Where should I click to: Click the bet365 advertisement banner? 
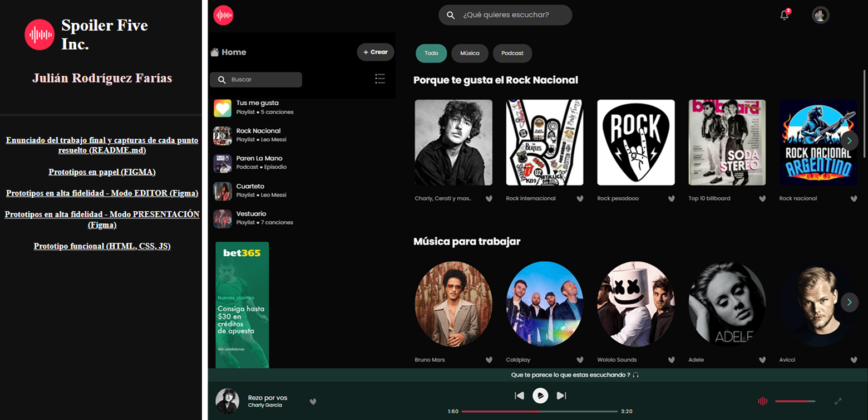242,305
